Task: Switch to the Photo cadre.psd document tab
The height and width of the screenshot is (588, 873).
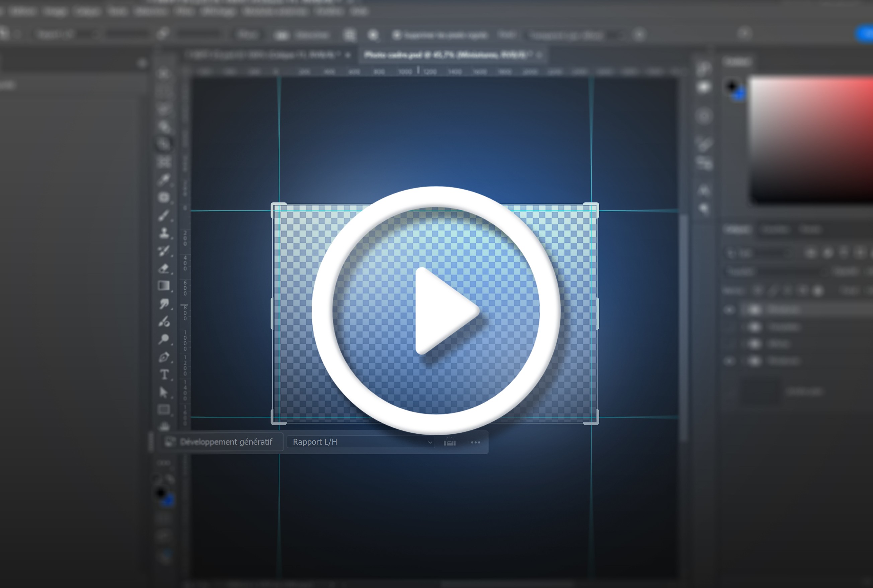Action: point(446,55)
